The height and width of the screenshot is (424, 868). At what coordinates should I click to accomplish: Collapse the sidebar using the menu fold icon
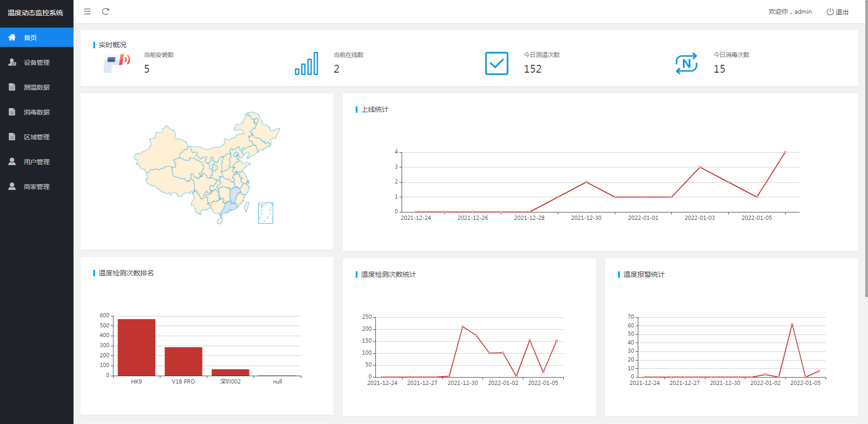click(87, 11)
